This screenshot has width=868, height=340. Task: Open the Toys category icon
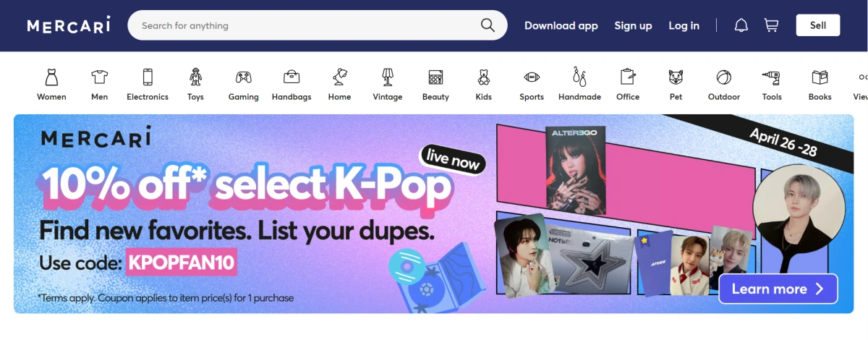click(195, 77)
